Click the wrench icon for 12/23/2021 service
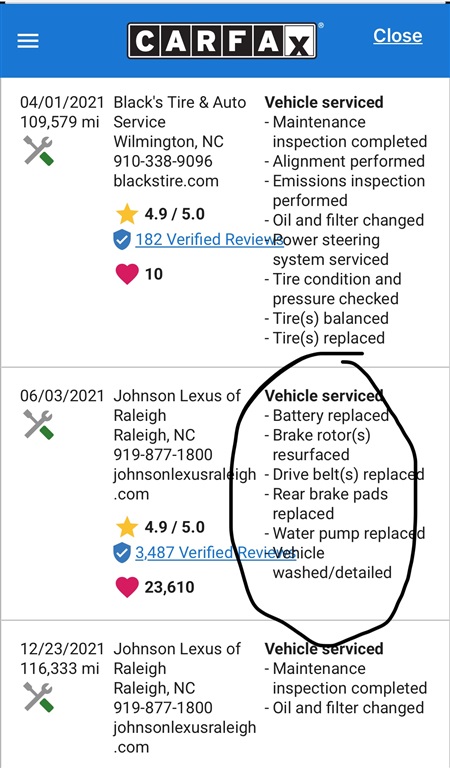Screen dimensions: 450x768 click(38, 697)
